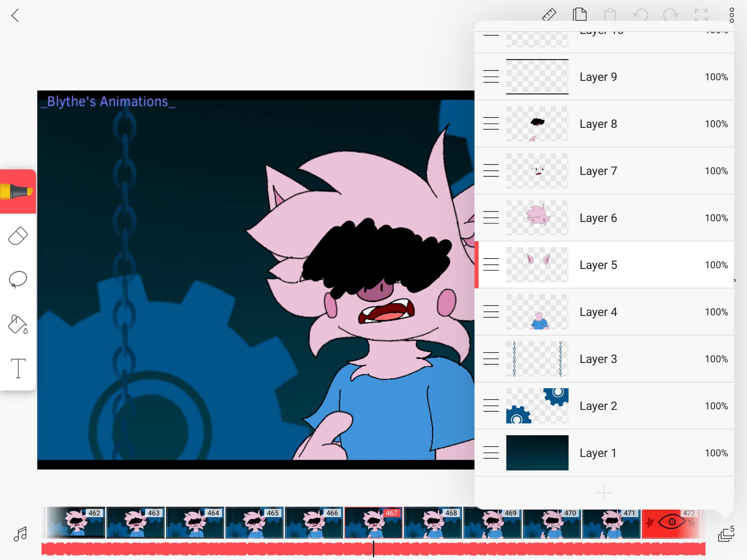Viewport: 747px width, 560px height.
Task: Grab the reorder handle of Layer 8
Action: tap(491, 124)
